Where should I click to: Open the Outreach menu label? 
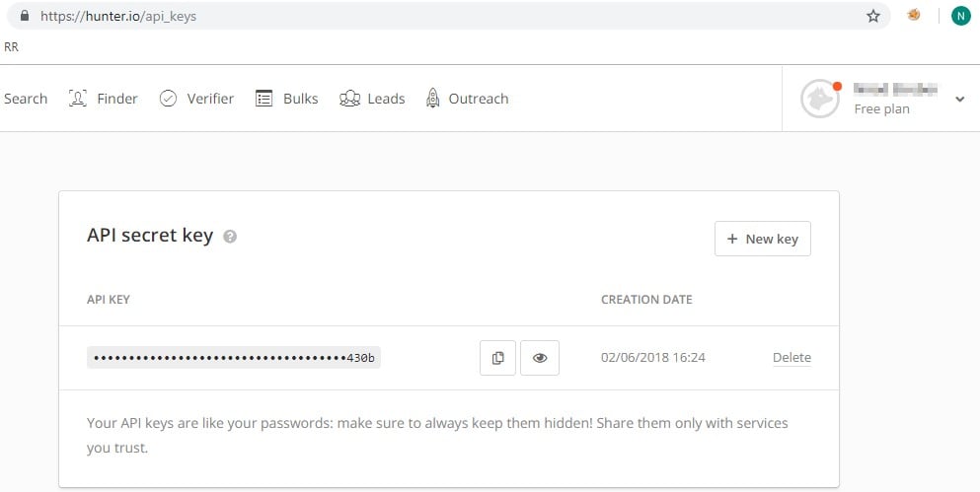479,99
